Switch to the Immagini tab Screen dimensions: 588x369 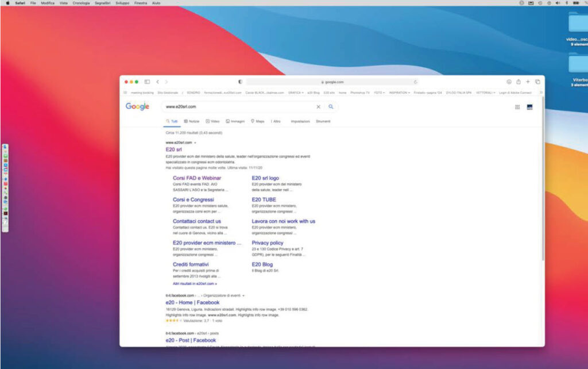(x=235, y=121)
